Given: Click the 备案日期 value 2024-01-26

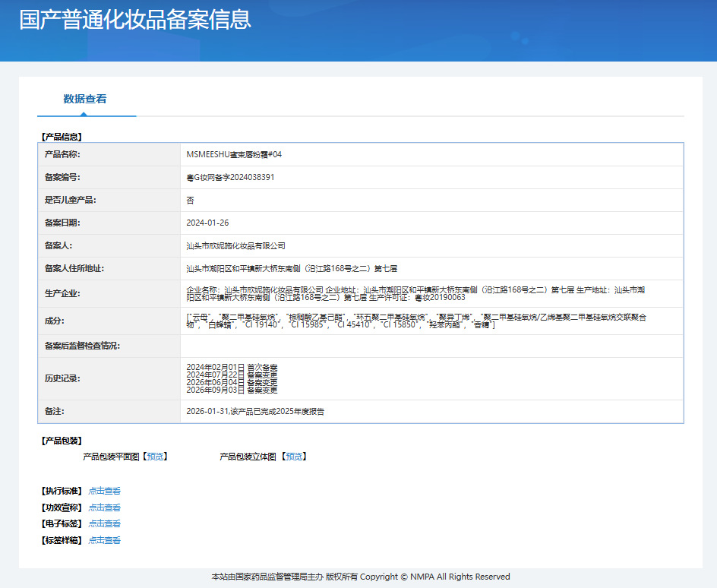Looking at the screenshot, I should [x=207, y=223].
